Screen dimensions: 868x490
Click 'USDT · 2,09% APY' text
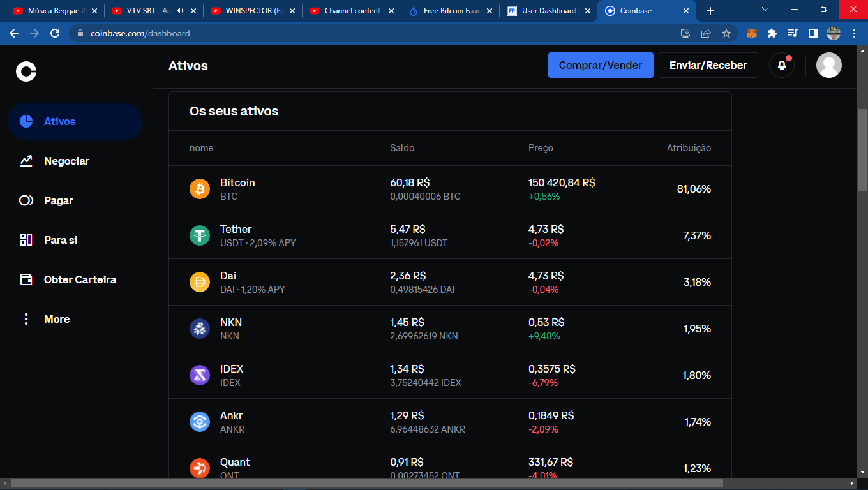(x=258, y=243)
